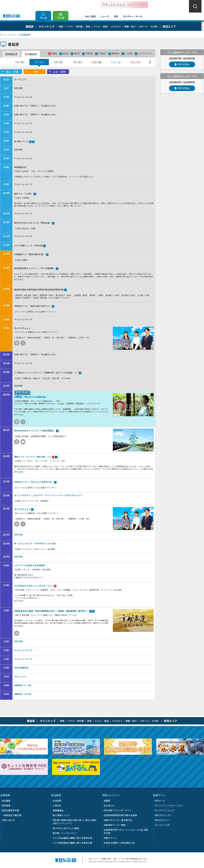Open 受信エリア in the top navigation bar
The image size is (204, 868).
169,27
